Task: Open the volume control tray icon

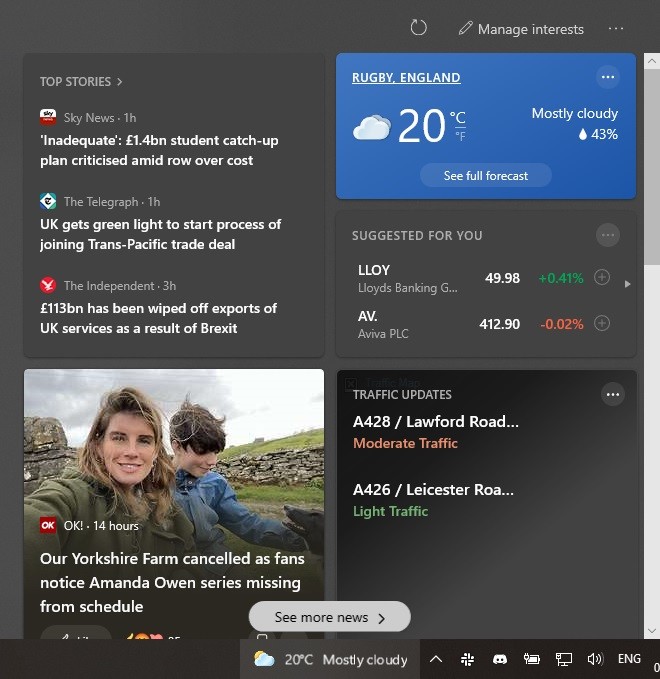Action: coord(595,659)
